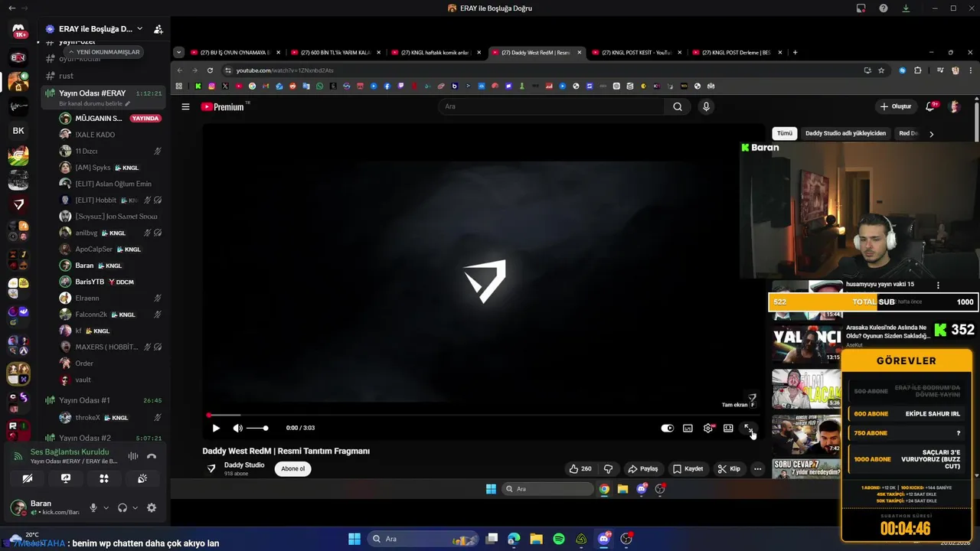Open microphone input options arrow
The image size is (980, 551).
[x=106, y=507]
